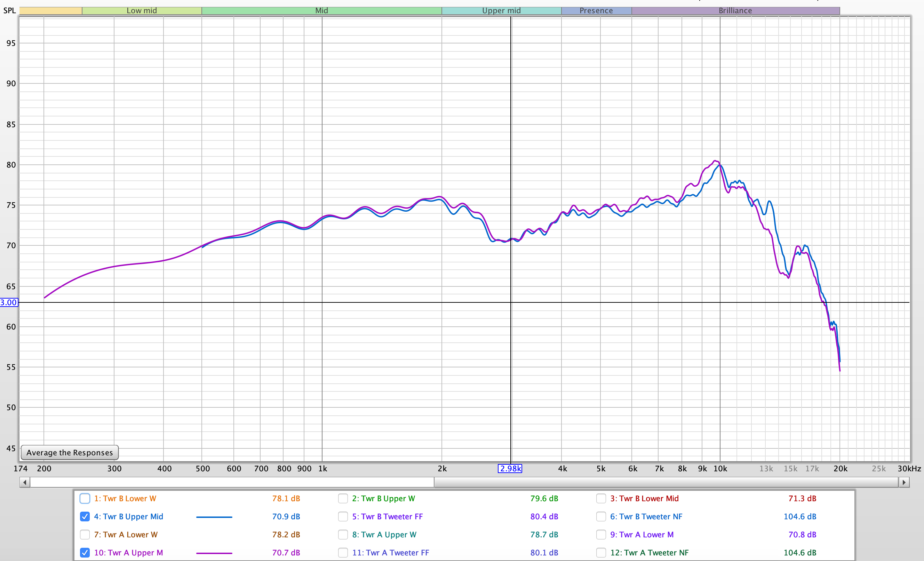Enable the Twr A Tweeter FF checkbox
Screen dimensions: 924x561
click(343, 552)
